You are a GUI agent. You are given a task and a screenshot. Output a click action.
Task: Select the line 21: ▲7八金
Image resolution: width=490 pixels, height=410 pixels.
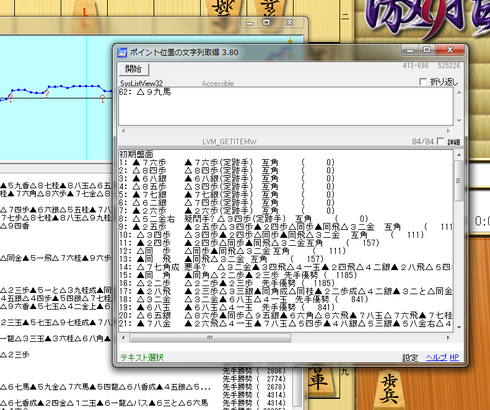286,323
